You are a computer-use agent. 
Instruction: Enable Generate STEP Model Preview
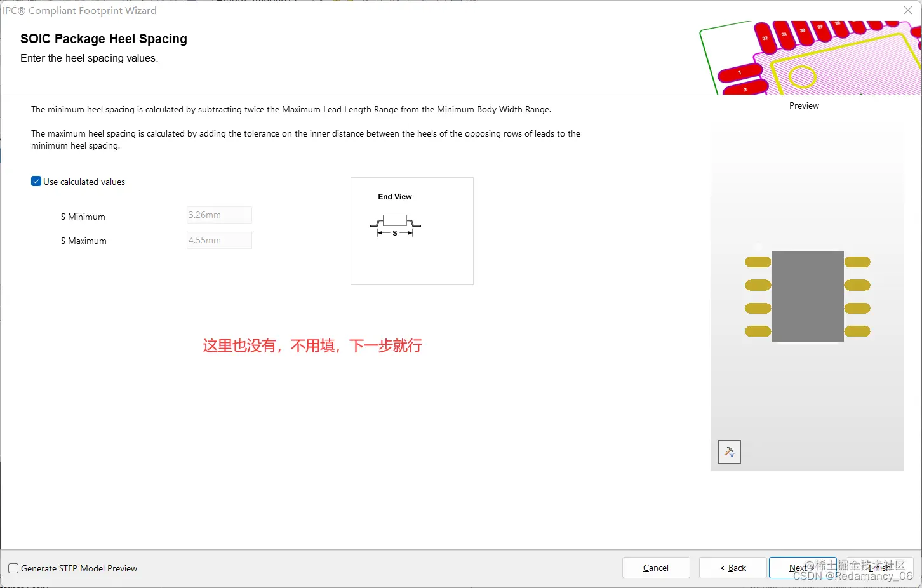tap(13, 568)
